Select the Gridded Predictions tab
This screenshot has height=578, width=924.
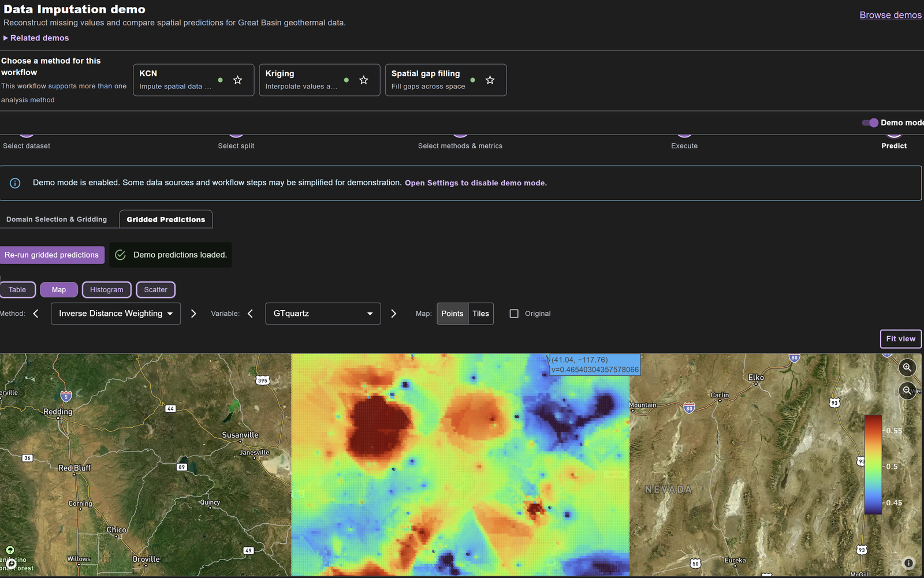click(166, 219)
